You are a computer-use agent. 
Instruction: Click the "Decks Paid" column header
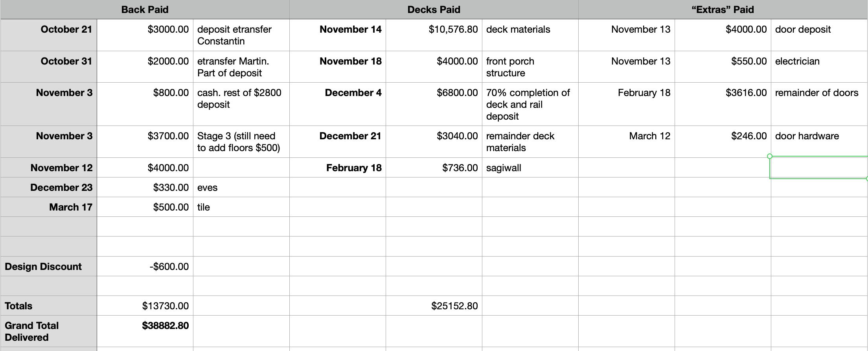tap(434, 10)
